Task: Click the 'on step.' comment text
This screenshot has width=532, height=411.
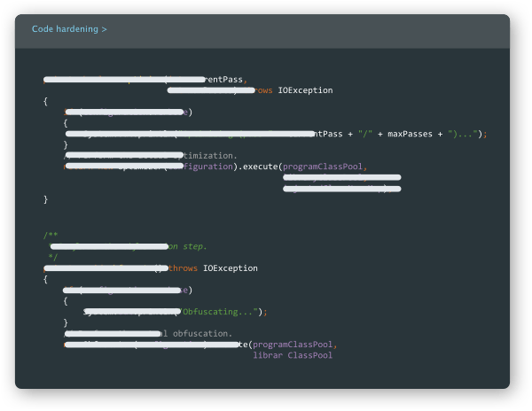Action: tap(187, 246)
